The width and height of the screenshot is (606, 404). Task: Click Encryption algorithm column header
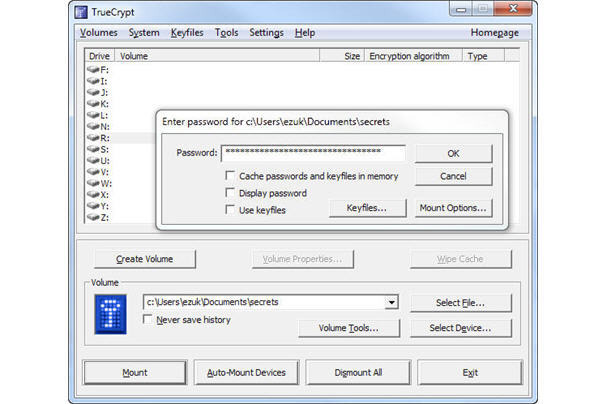click(x=413, y=56)
